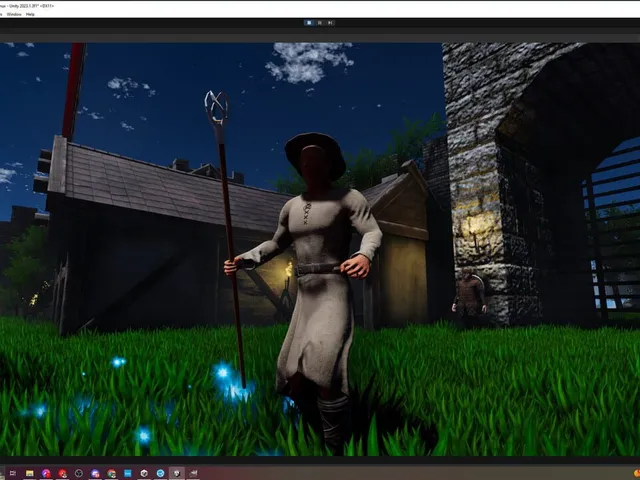Switch to the active Unity editor taskbar icon
The height and width of the screenshot is (480, 640).
point(176,473)
